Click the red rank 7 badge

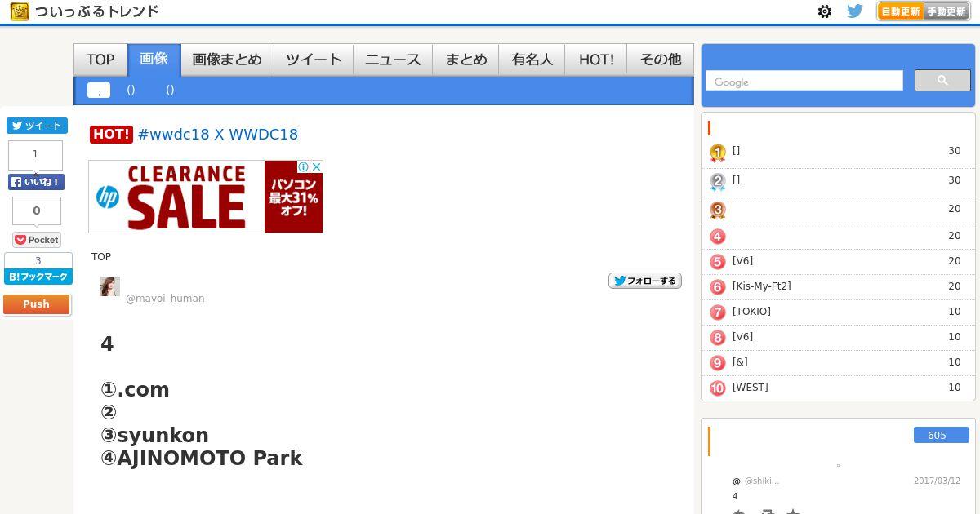[718, 312]
